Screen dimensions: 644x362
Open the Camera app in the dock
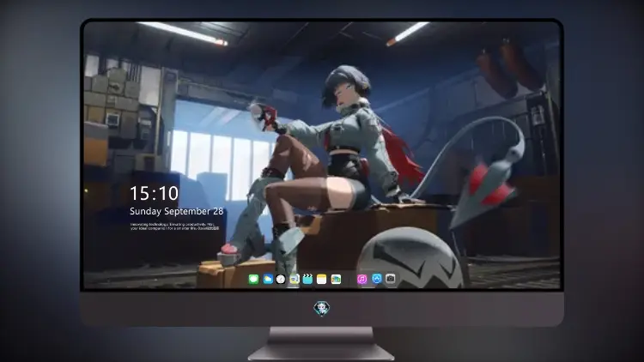pos(391,279)
